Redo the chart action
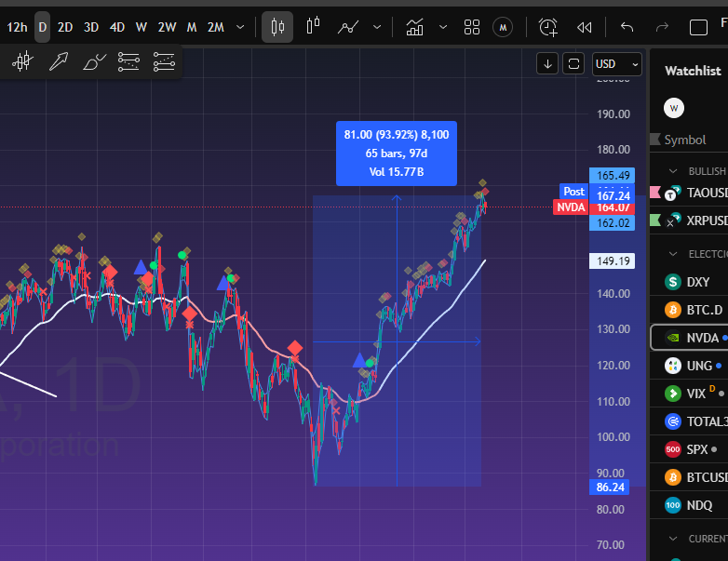The width and height of the screenshot is (728, 561). (662, 27)
